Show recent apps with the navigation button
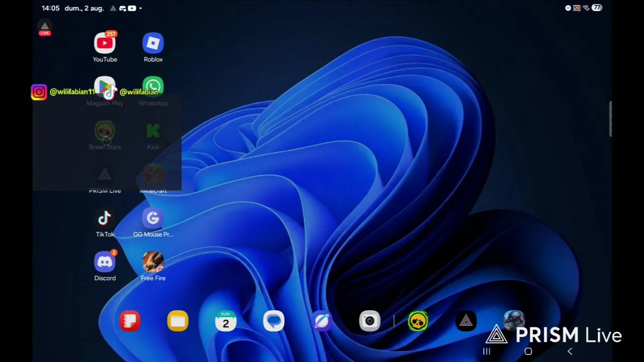 pyautogui.click(x=487, y=351)
